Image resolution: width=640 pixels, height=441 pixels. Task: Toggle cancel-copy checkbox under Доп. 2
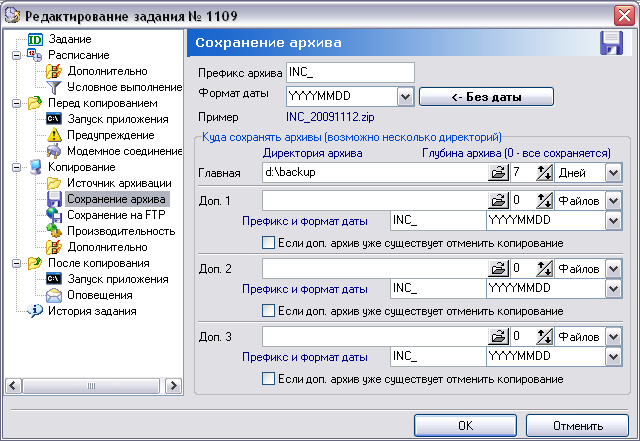point(268,311)
